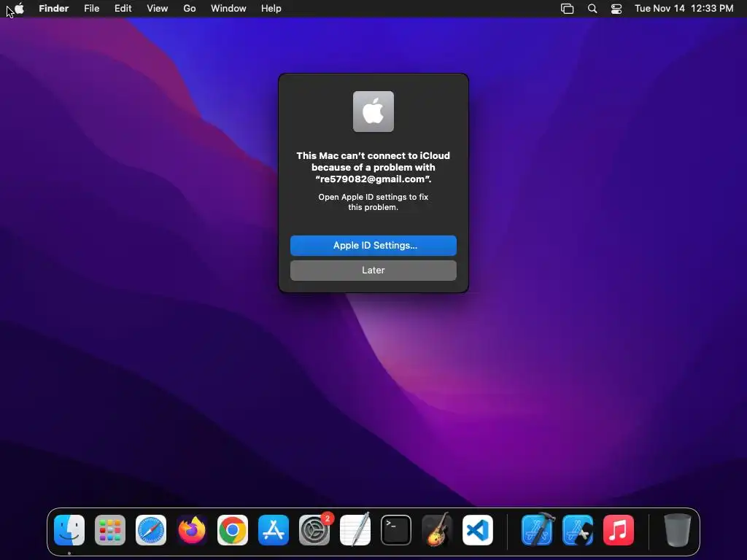Open Control Center from the menu bar
Viewport: 747px width, 560px height.
pos(616,9)
